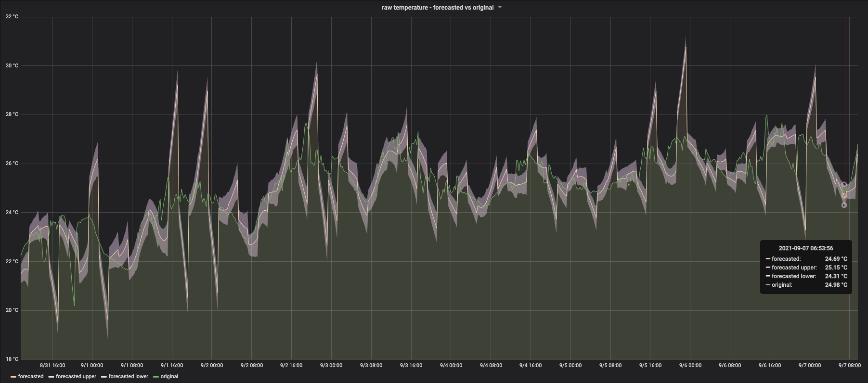868x383 pixels.
Task: Click the '8/31 16:00' time axis label
Action: pyautogui.click(x=52, y=366)
